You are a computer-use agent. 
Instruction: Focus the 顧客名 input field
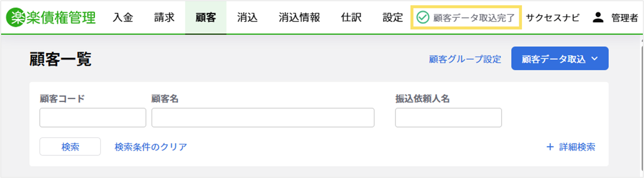(263, 118)
